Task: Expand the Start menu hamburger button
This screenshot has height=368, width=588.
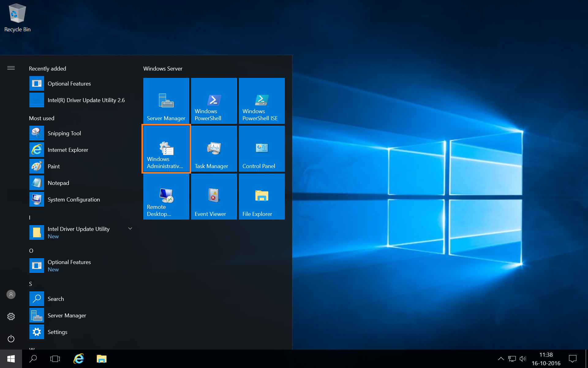Action: (x=11, y=68)
